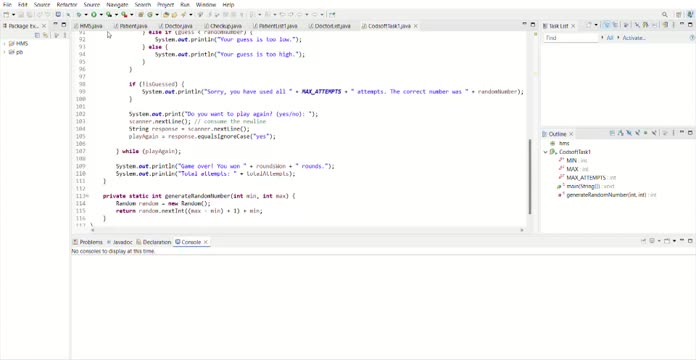
Task: Click the Activate... link in Task List
Action: (634, 38)
